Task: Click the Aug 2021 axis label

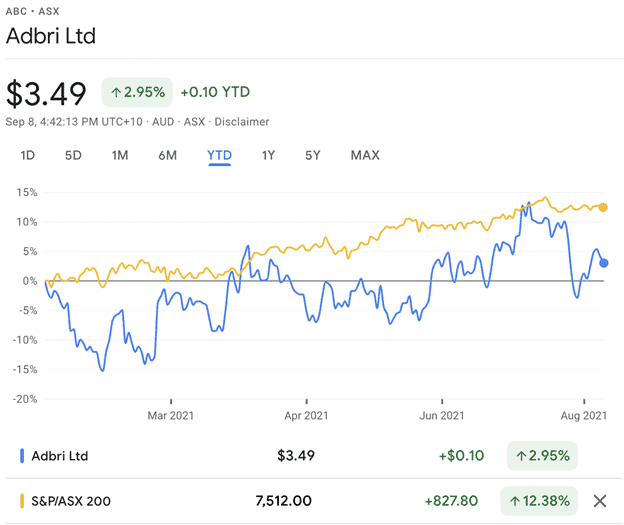Action: (584, 416)
